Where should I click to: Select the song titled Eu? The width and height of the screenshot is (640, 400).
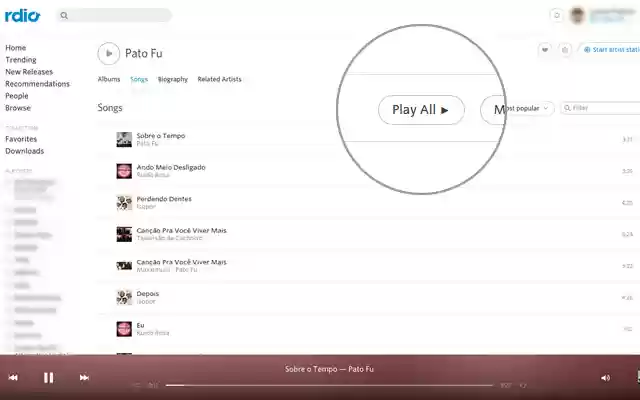140,325
